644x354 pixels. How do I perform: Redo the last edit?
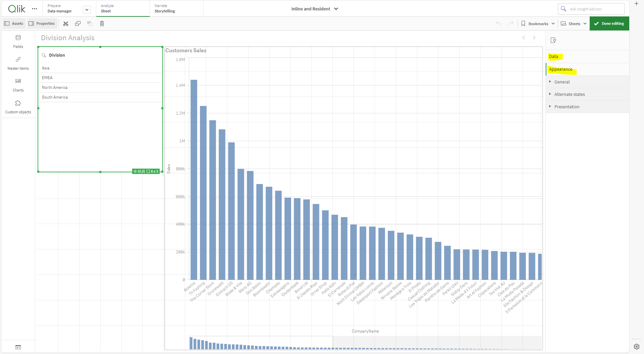pos(511,23)
